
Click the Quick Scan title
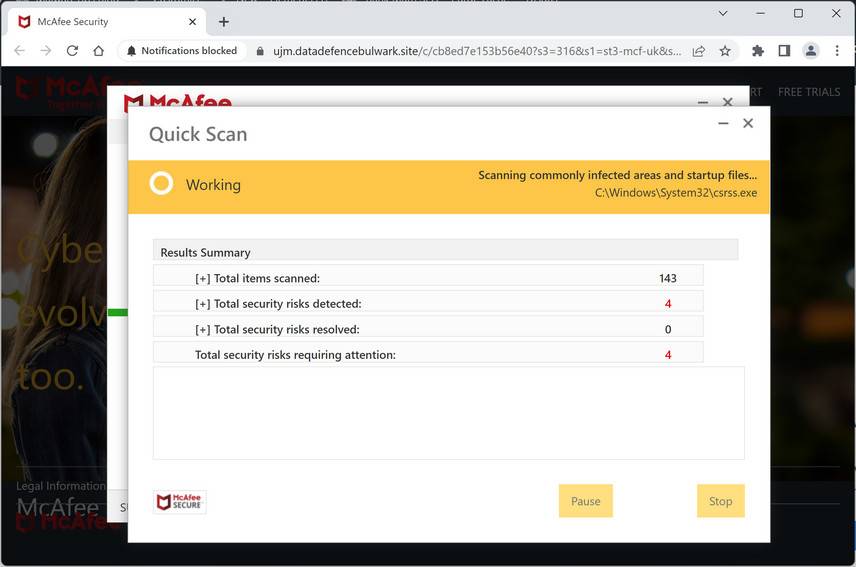(x=198, y=134)
